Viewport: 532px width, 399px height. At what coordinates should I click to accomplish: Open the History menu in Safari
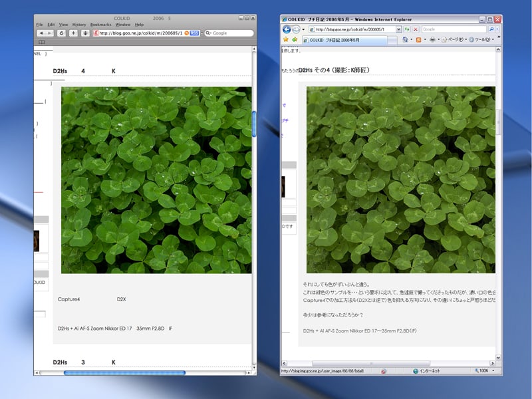point(79,25)
